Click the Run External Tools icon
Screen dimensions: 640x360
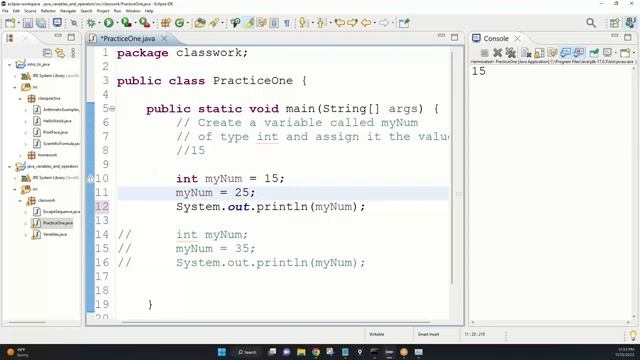pos(144,23)
